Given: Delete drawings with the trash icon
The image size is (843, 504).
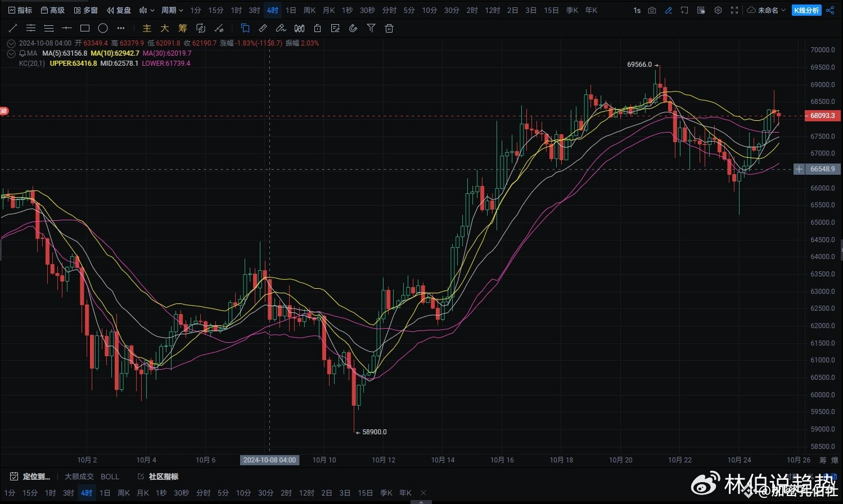Looking at the screenshot, I should (389, 28).
